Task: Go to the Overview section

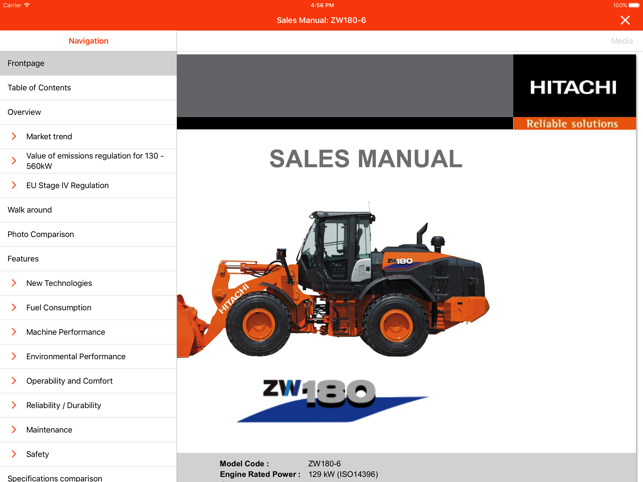Action: (x=88, y=112)
